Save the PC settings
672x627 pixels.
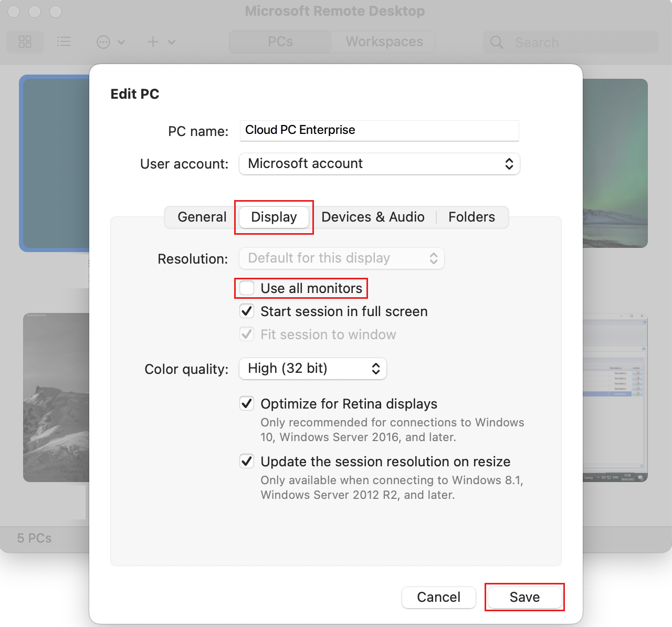(524, 597)
